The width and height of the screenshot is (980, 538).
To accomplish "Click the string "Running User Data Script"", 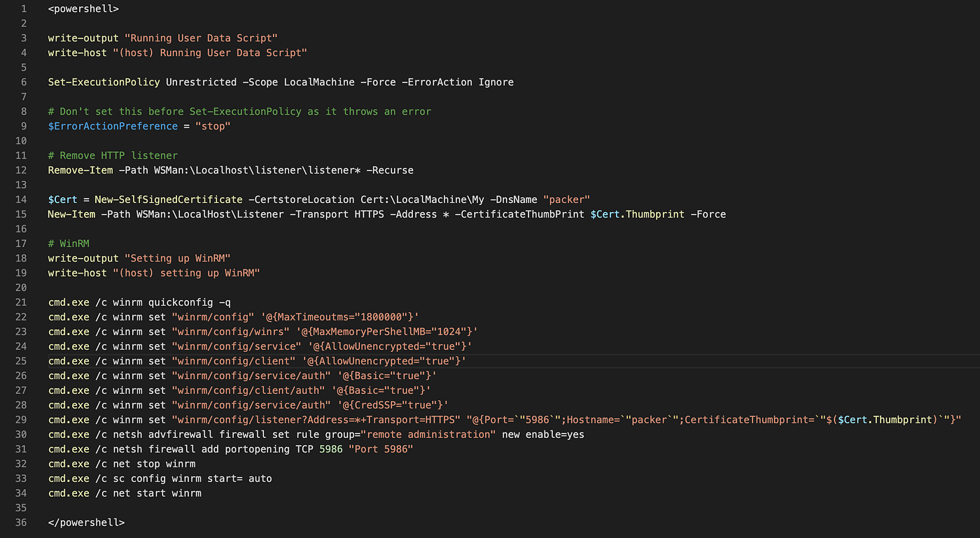I will 202,38.
